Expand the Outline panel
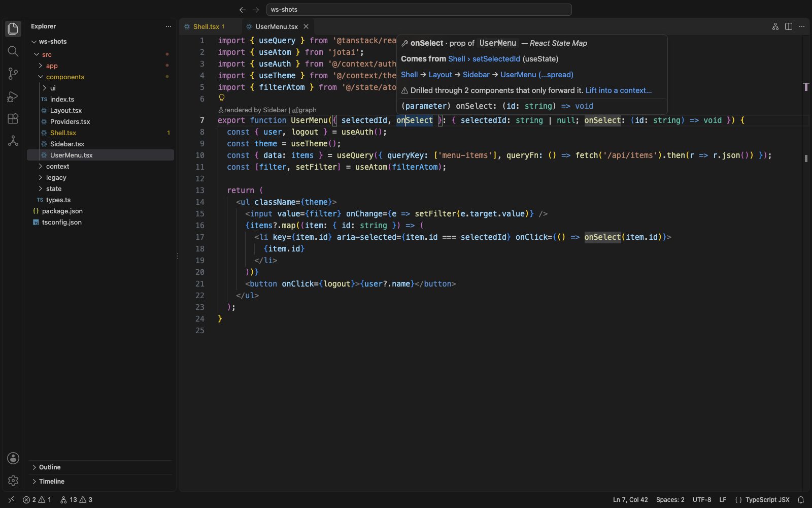 (x=100, y=467)
